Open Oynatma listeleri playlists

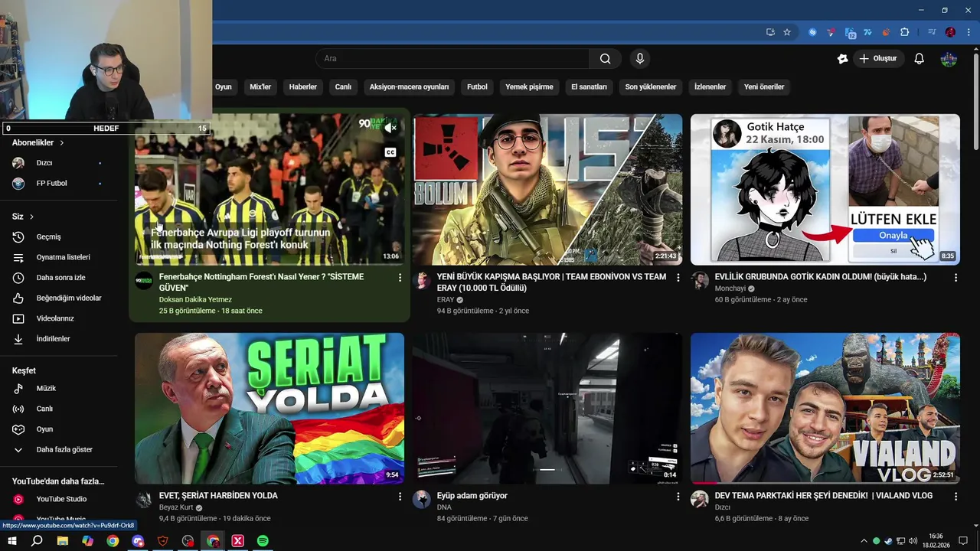pos(61,258)
